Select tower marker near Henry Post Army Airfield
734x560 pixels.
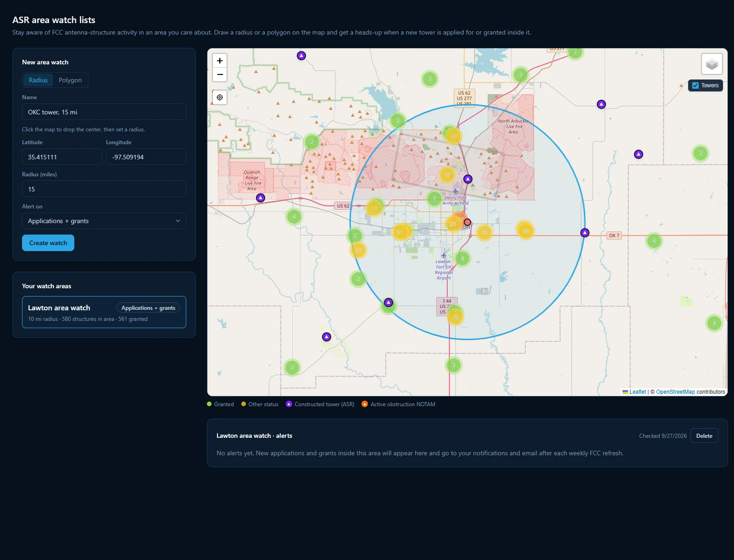click(468, 179)
